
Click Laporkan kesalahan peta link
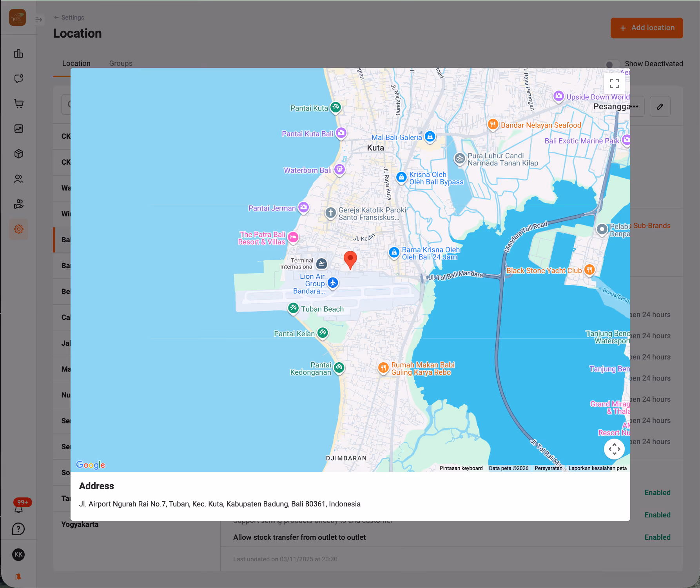click(x=598, y=468)
